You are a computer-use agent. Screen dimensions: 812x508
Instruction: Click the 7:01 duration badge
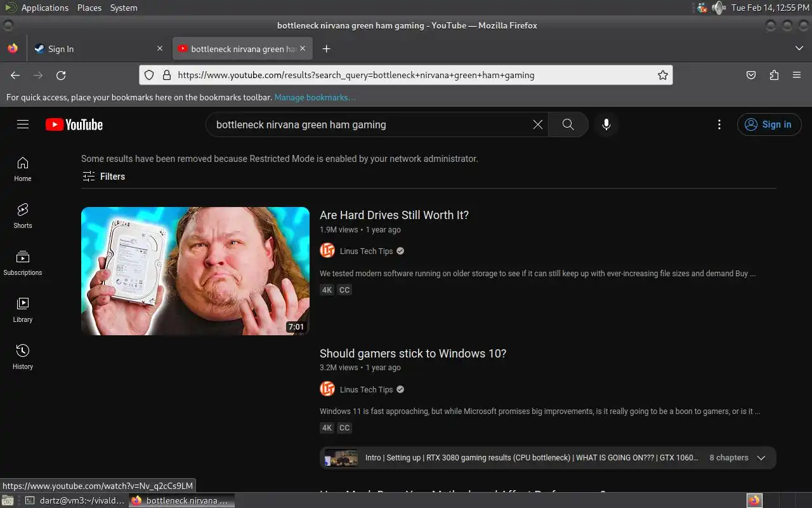pyautogui.click(x=296, y=327)
